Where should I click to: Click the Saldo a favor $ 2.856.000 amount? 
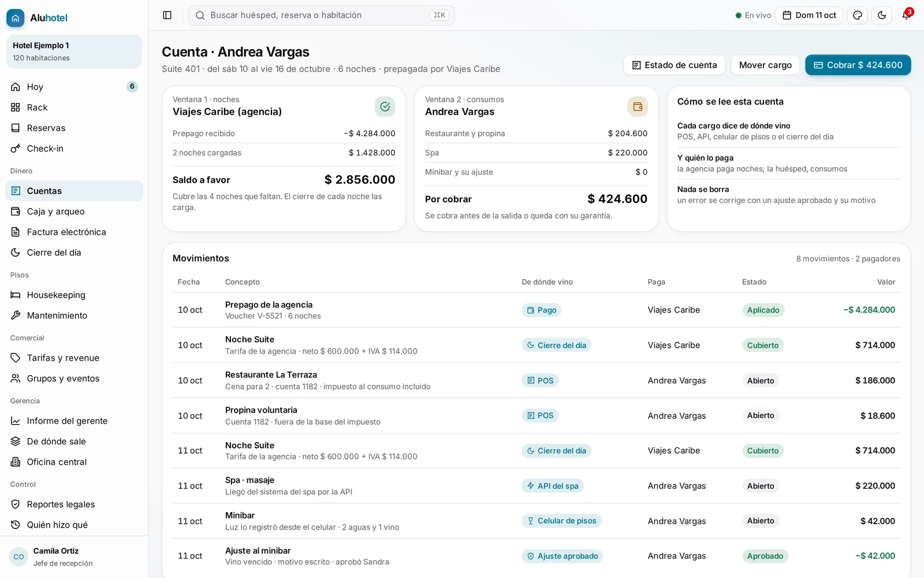pos(360,180)
